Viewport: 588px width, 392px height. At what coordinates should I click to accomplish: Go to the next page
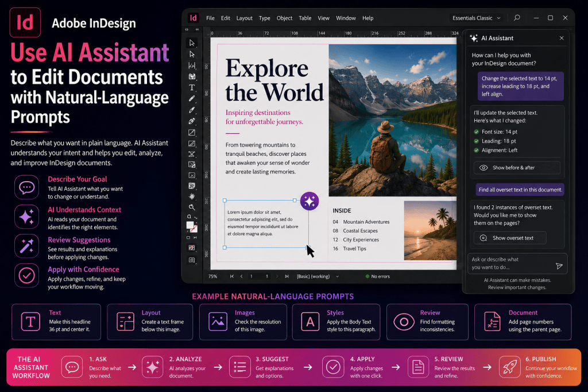click(x=277, y=276)
